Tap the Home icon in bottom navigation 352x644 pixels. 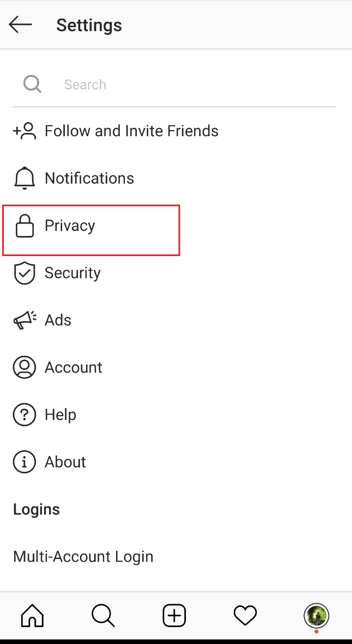point(32,616)
